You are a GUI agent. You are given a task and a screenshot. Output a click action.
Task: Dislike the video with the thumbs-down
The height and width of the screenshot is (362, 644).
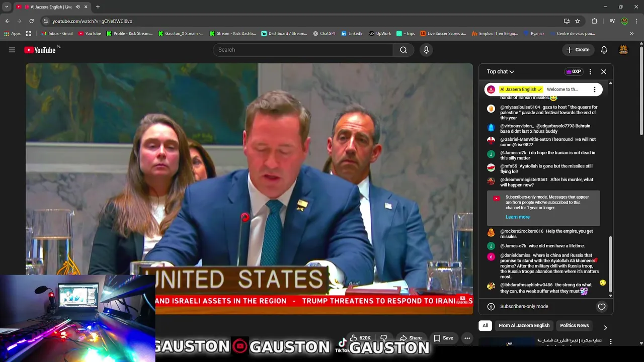[384, 338]
